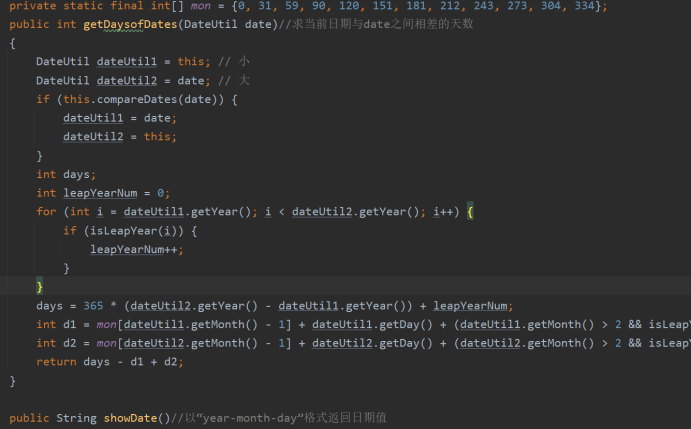This screenshot has height=429, width=691.
Task: Click the highlighted opening brace ending the for line
Action: (x=470, y=212)
